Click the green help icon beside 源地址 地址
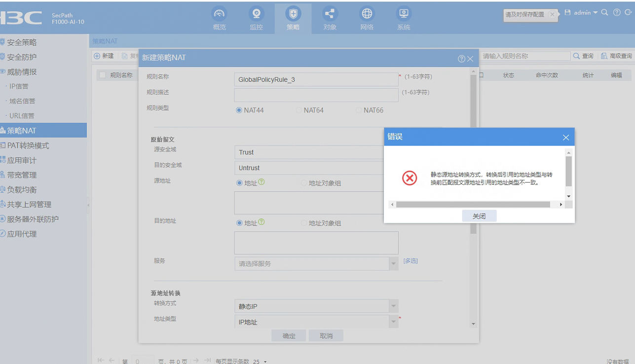 [x=261, y=182]
